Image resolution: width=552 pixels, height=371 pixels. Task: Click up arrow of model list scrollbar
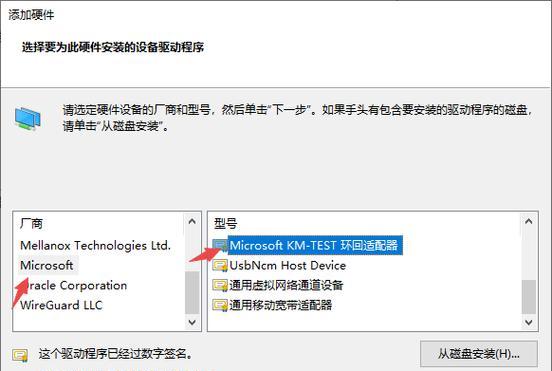point(528,221)
